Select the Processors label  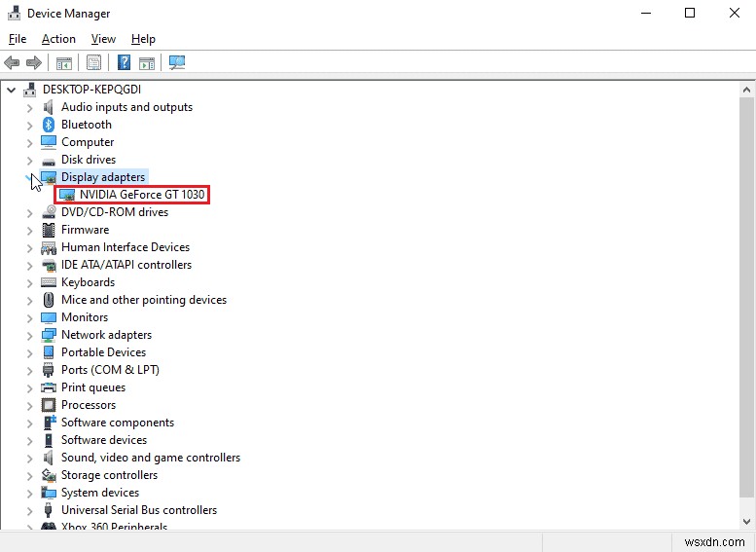click(89, 405)
